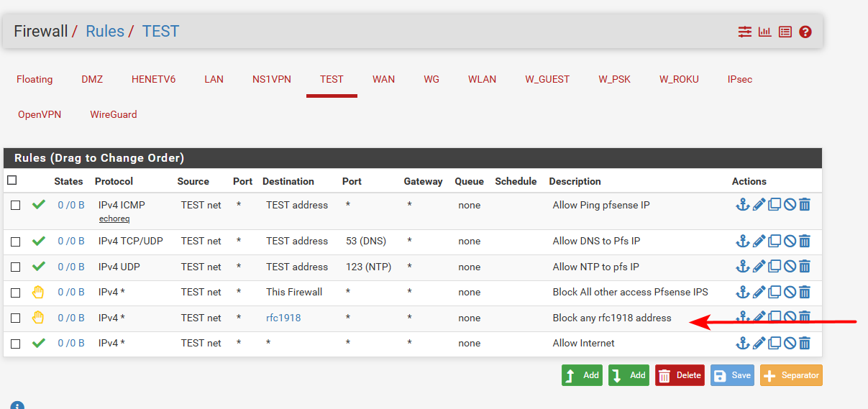Screen dimensions: 868x409
Task: Delete the Allow Internet rule
Action: [x=805, y=343]
